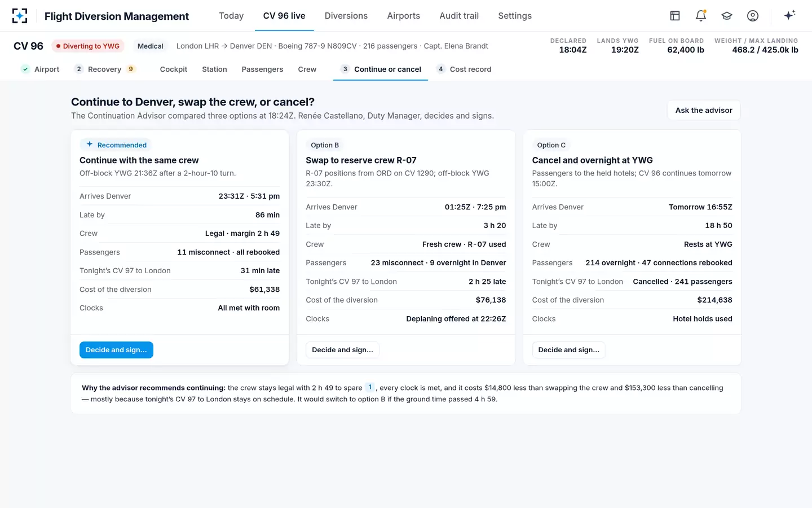Open the layout panel icon in header
This screenshot has width=812, height=508.
point(675,16)
